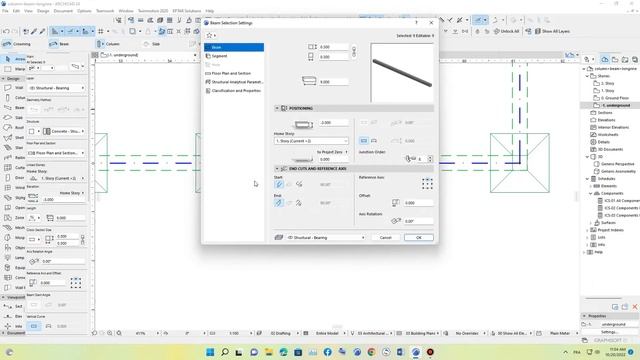Open File Explorer from the taskbar
640x360 pixels.
tap(269, 352)
